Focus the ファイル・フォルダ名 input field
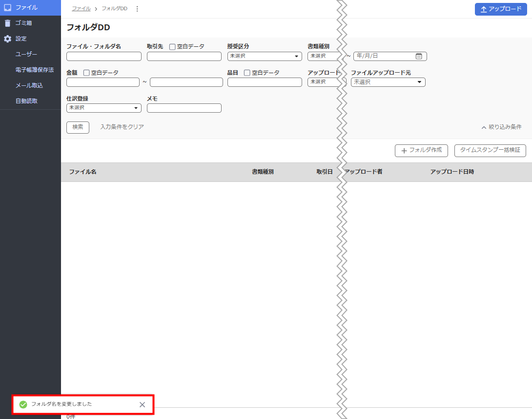This screenshot has height=419, width=532. [104, 56]
